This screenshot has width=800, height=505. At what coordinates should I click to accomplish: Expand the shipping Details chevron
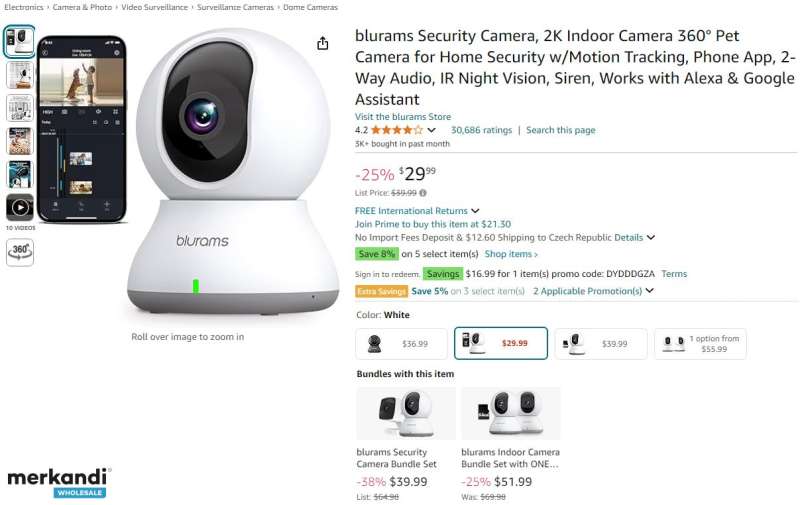tap(651, 237)
